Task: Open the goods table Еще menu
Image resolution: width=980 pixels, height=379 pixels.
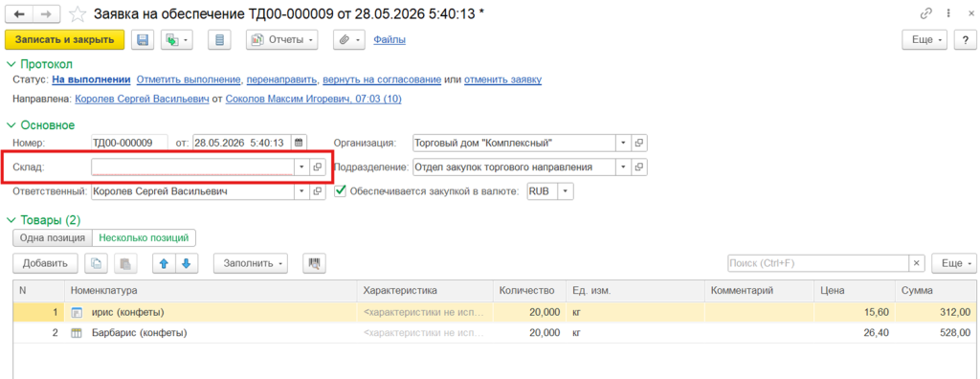Action: pyautogui.click(x=954, y=263)
